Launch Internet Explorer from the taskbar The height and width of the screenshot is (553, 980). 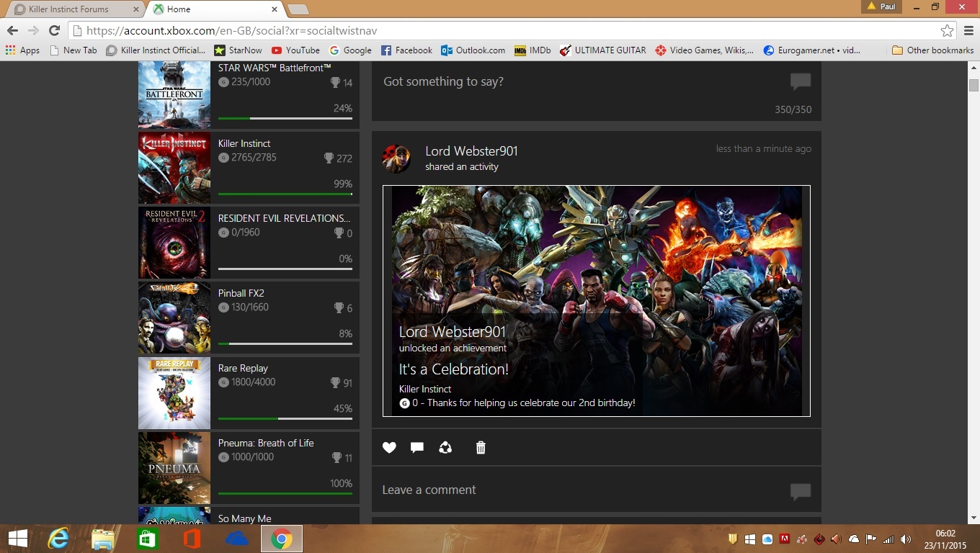[x=58, y=539]
